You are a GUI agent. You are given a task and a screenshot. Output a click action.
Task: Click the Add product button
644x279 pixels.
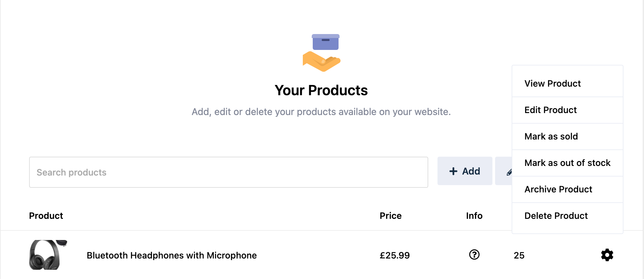click(465, 171)
